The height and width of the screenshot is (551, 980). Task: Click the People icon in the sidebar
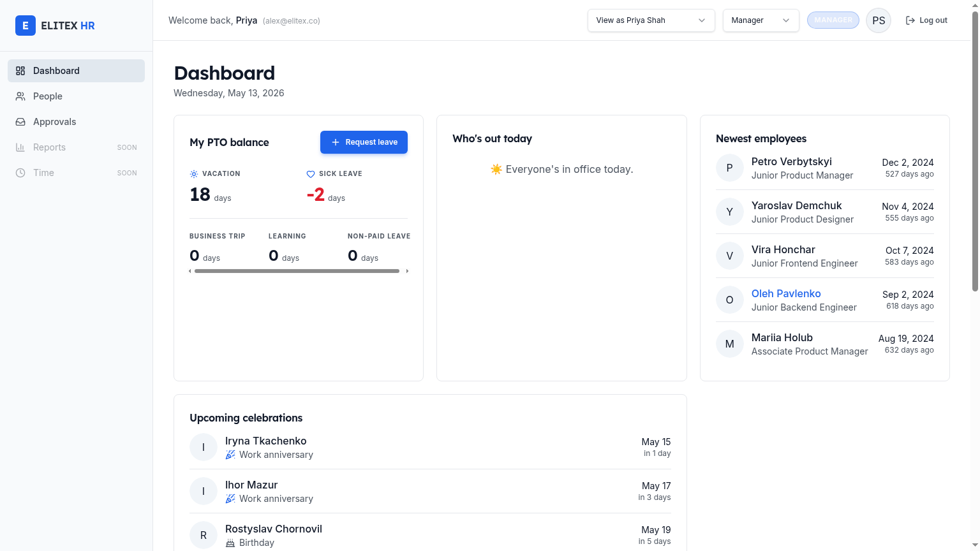[x=20, y=96]
